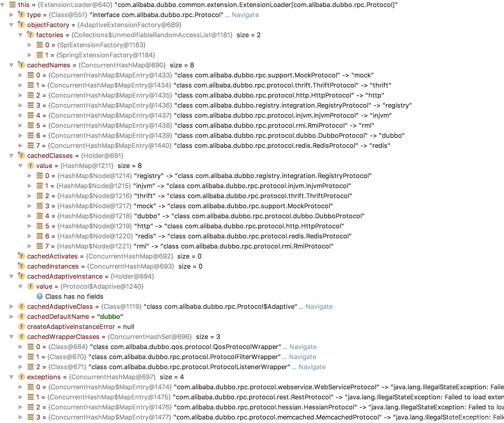The width and height of the screenshot is (504, 423).
Task: Navigate to Protocol$Adaptive class source
Action: (x=319, y=307)
